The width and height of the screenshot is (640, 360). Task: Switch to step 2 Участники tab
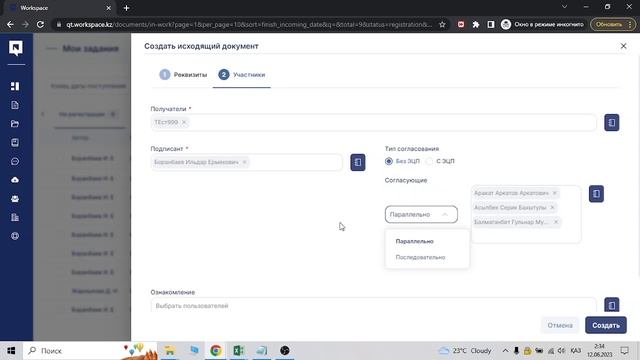(x=242, y=75)
